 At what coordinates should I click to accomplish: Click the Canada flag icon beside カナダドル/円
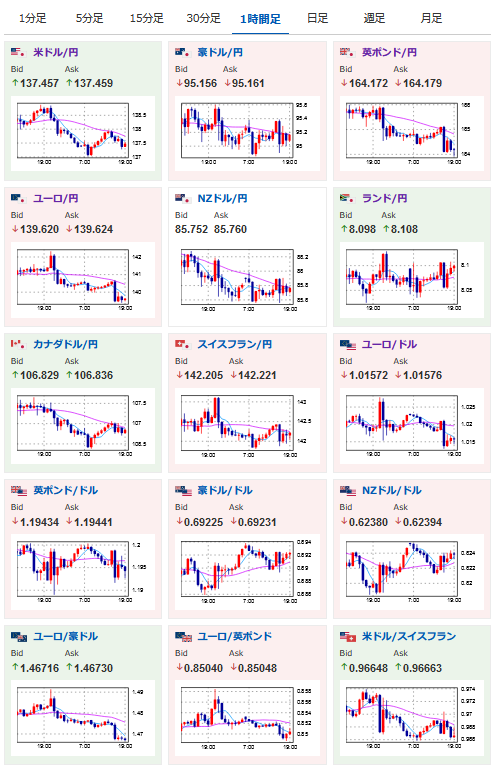(18, 344)
